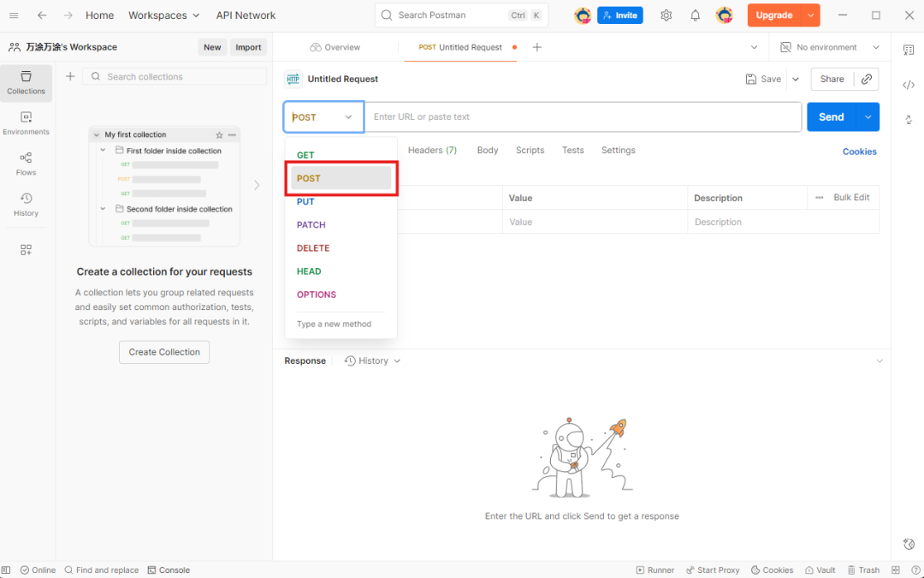924x578 pixels.
Task: Click the code snippet icon in right sidebar
Action: 909,85
